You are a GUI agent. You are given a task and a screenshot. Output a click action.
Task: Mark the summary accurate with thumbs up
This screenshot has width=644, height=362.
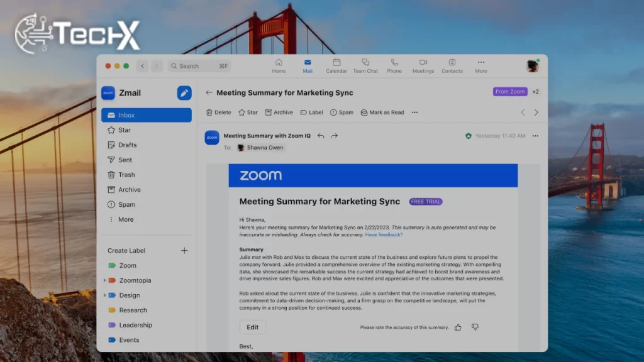(x=457, y=327)
